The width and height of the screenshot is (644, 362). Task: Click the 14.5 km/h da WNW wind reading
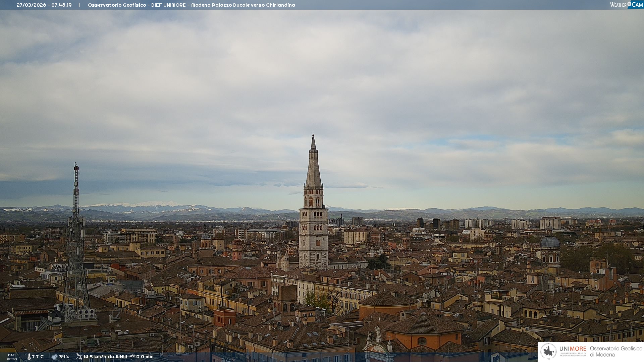click(105, 357)
